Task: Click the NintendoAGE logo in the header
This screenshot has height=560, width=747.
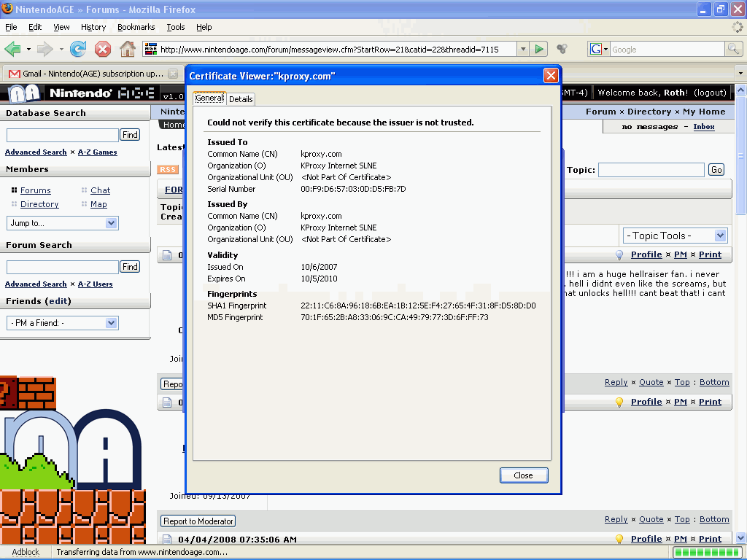Action: click(x=81, y=93)
